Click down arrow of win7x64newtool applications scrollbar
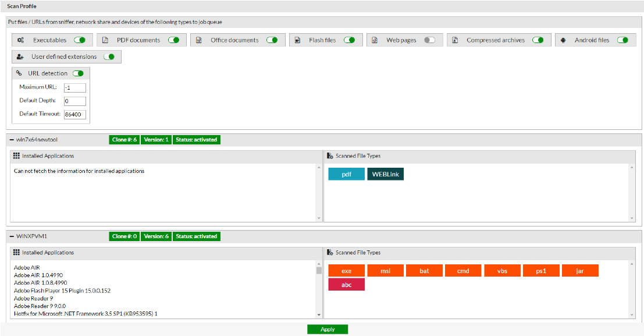This screenshot has width=644, height=336. pyautogui.click(x=319, y=218)
